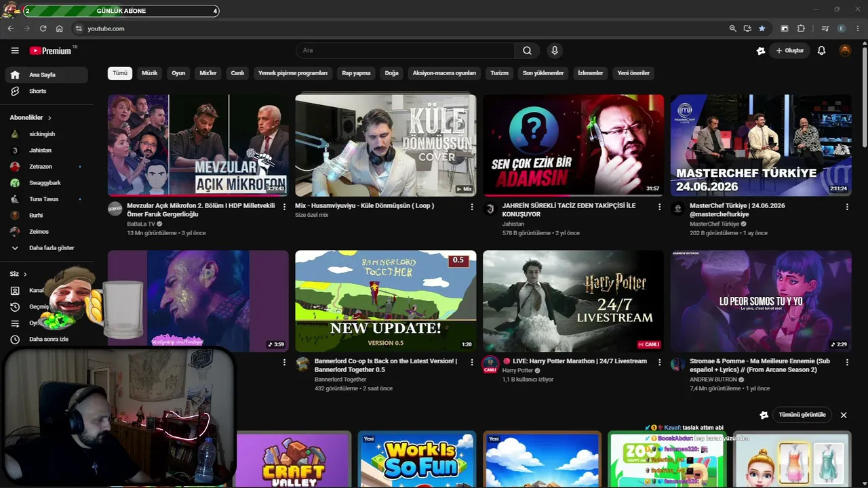This screenshot has width=868, height=488.
Task: Open the MasterChef Türkiye channel avatar
Action: 677,209
